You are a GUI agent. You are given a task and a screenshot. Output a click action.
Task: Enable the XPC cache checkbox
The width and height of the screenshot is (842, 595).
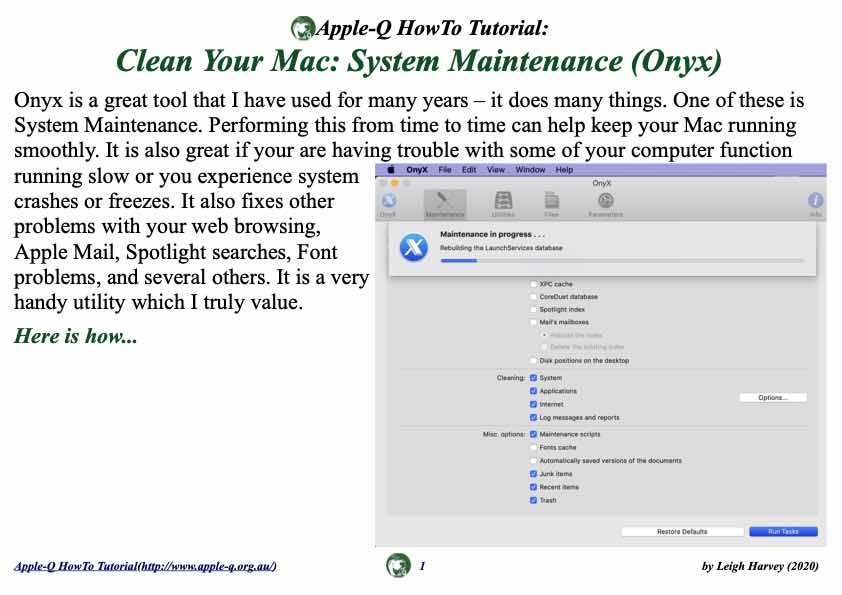click(x=533, y=284)
